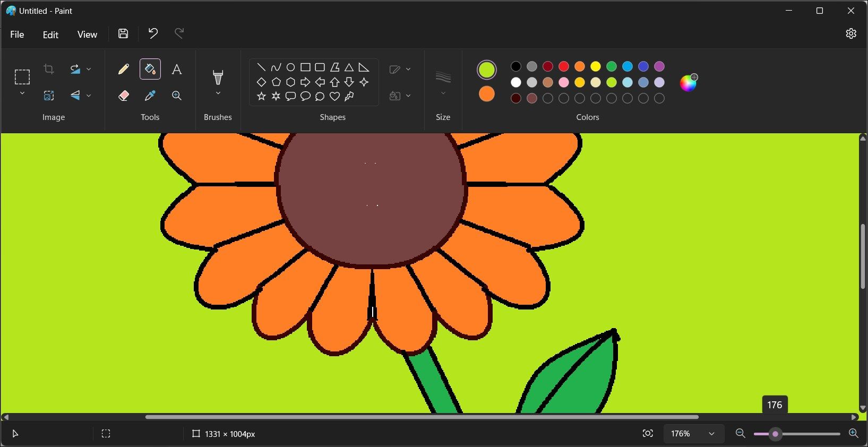Screen dimensions: 868x447
Task: Choose the heart shape
Action: pos(334,97)
